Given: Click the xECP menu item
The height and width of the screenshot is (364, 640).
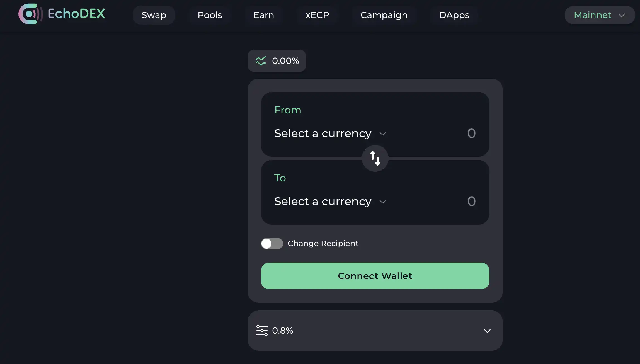Looking at the screenshot, I should 317,14.
